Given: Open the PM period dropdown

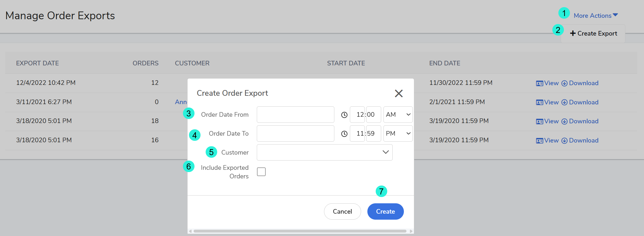Looking at the screenshot, I should [x=398, y=134].
